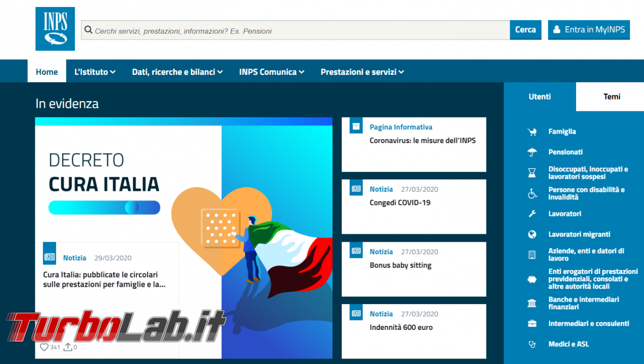644x364 pixels.
Task: Click the news icon beside Bonus baby sitting
Action: pos(356,251)
